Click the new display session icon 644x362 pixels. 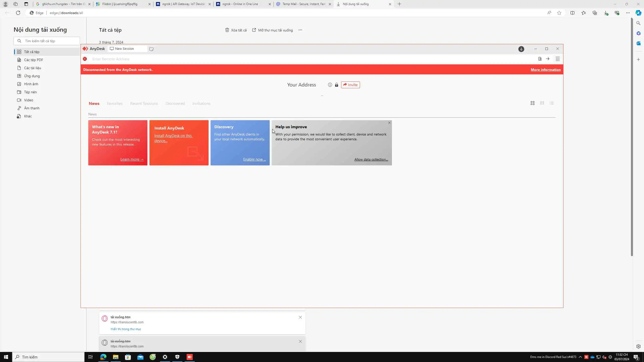(x=151, y=49)
